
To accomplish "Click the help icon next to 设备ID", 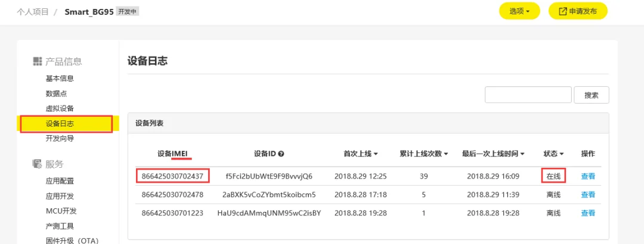I will tap(281, 154).
